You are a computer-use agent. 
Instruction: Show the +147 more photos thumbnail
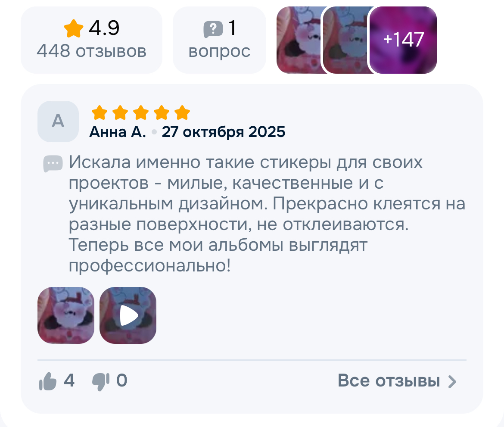click(403, 40)
